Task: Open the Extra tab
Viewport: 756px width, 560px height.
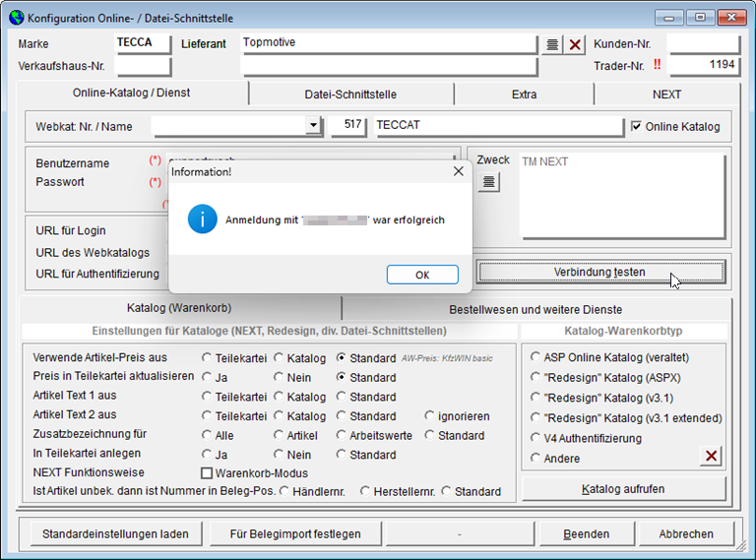Action: tap(524, 94)
